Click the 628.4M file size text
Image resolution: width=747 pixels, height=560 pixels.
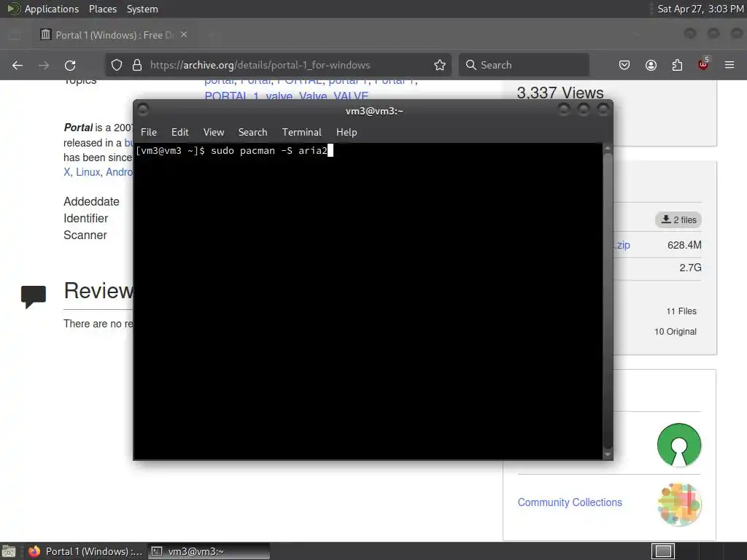(684, 245)
